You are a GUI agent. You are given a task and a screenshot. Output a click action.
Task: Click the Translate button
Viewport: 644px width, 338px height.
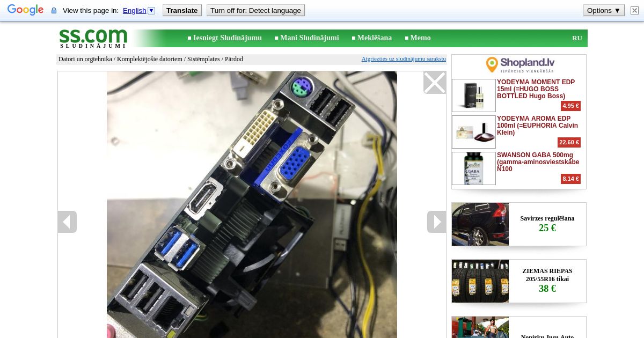click(182, 10)
